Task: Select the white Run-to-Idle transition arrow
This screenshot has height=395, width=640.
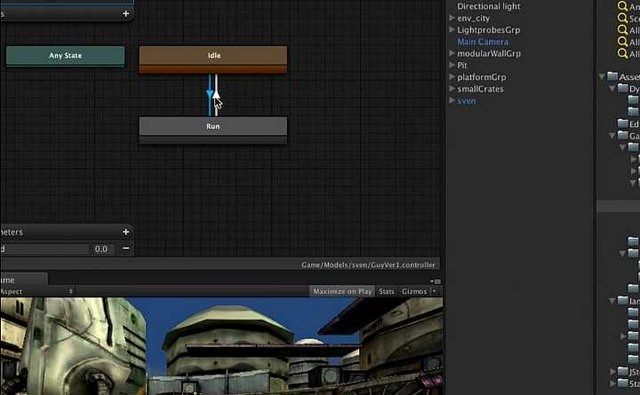Action: (216, 95)
